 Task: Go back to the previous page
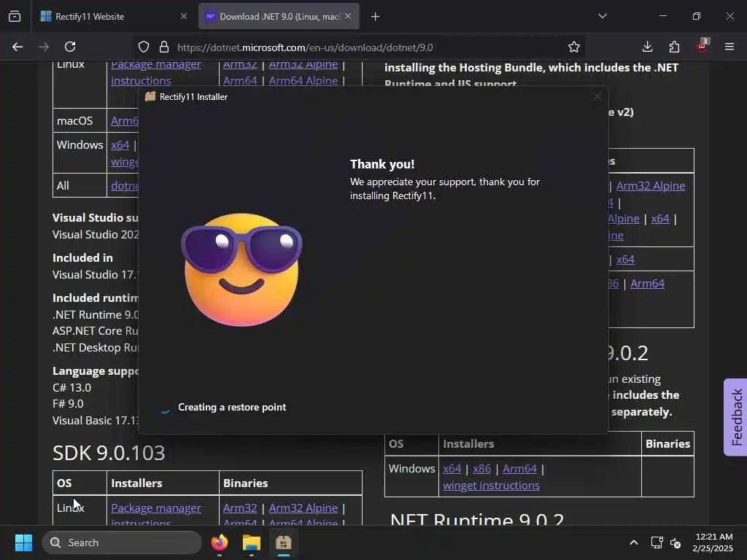pos(18,47)
